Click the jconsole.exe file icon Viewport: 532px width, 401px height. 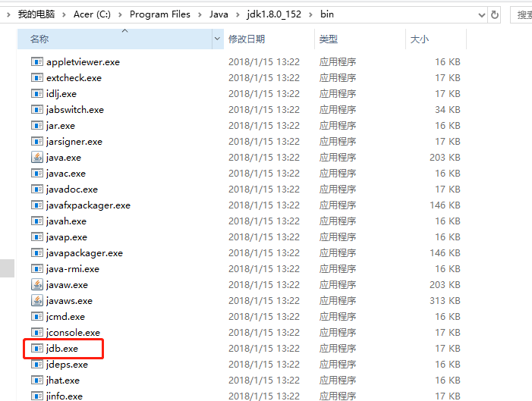[x=37, y=333]
